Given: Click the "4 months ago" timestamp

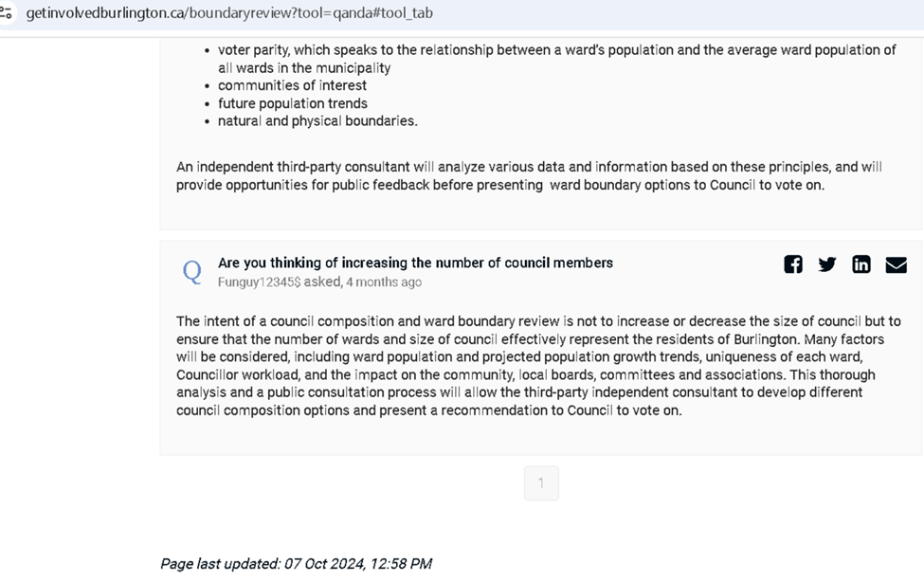Looking at the screenshot, I should 384,282.
